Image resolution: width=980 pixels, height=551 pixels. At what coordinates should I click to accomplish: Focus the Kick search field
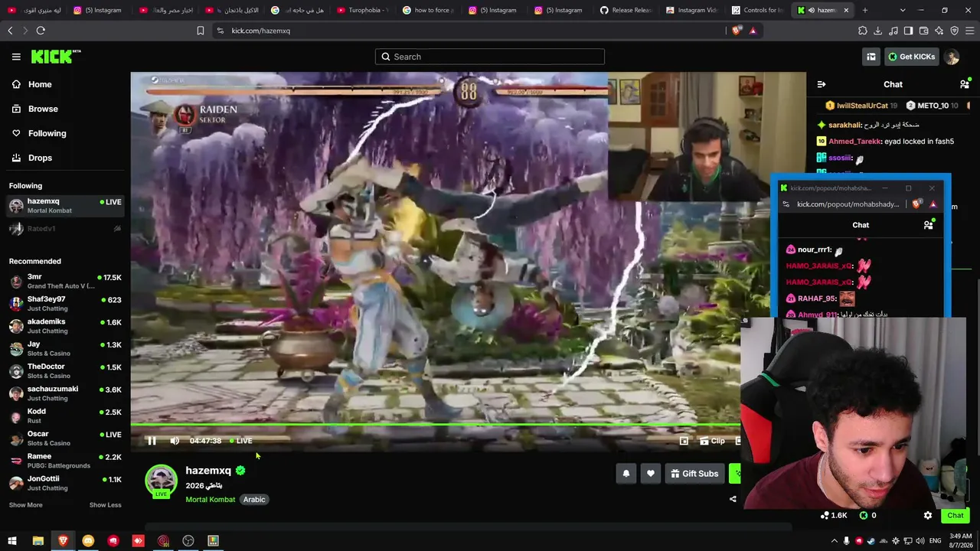[x=490, y=57]
